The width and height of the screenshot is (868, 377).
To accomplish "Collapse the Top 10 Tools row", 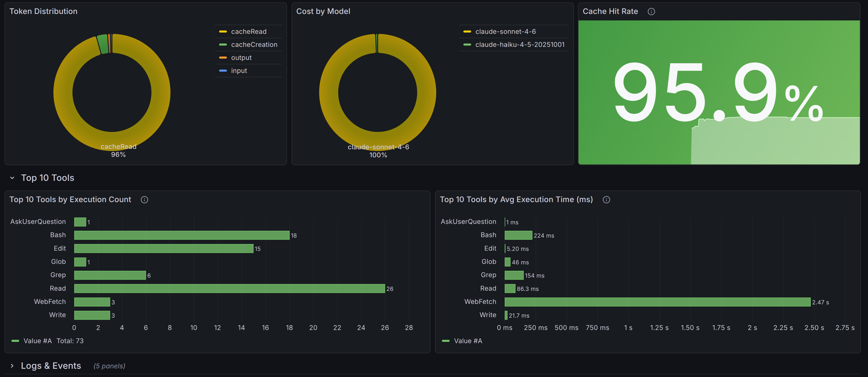I will pyautogui.click(x=13, y=178).
